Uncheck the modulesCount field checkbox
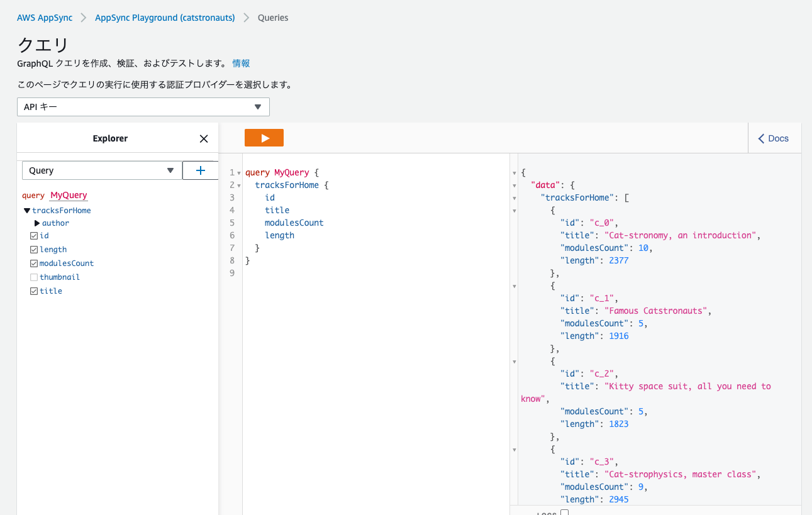The width and height of the screenshot is (812, 515). click(34, 263)
